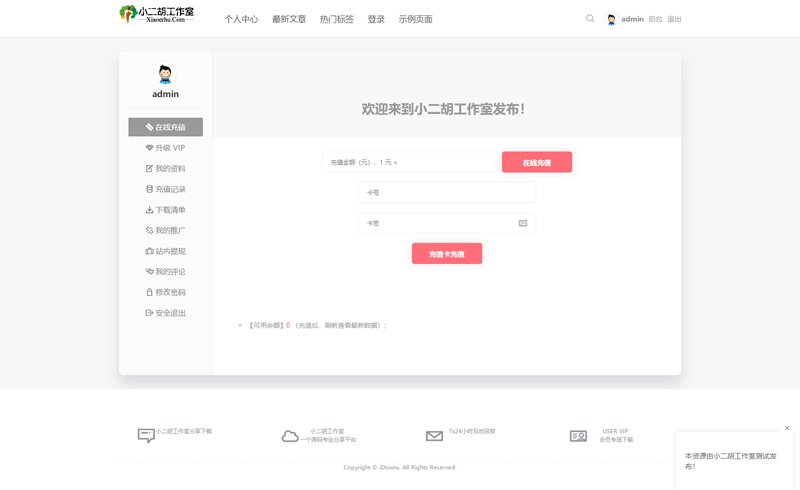Open 升级 VIP in the sidebar
The height and width of the screenshot is (490, 800).
tap(165, 148)
